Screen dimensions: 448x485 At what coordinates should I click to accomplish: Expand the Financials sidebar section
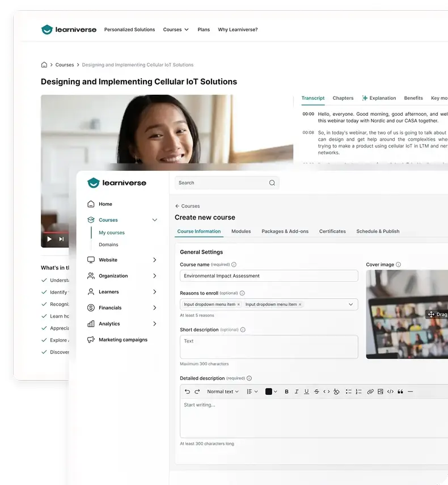[154, 307]
